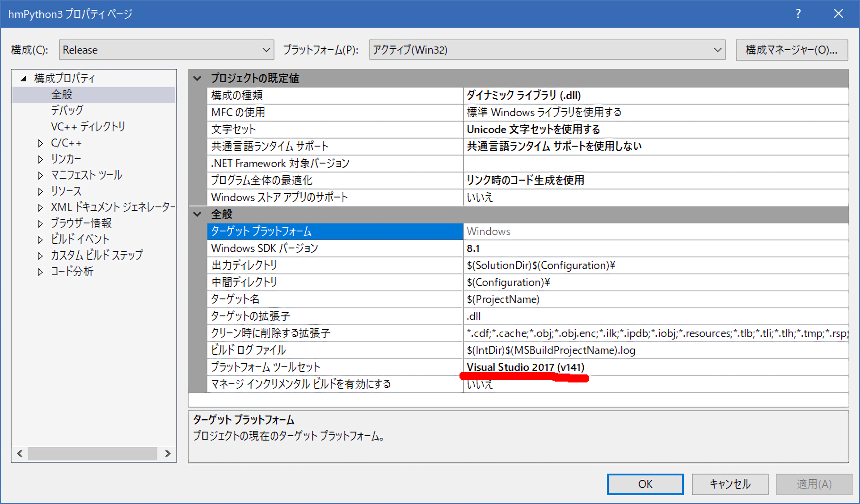Collapse the 構成プロパティ tree node

[23, 79]
